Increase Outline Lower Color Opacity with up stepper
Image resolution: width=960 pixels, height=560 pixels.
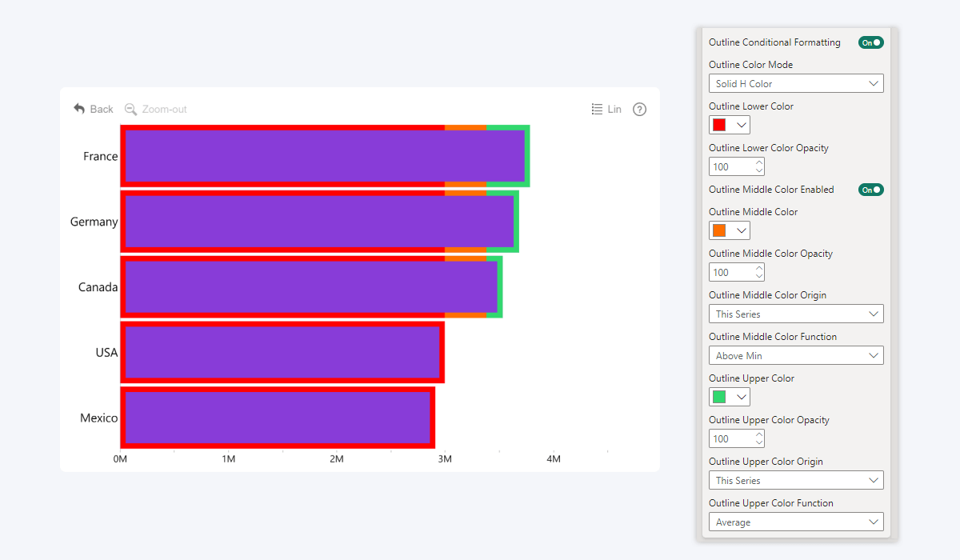tap(759, 162)
